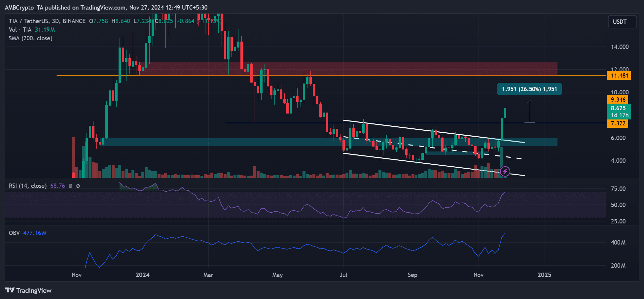Click the 7.322 price level label
The height and width of the screenshot is (299, 644).
click(x=618, y=123)
